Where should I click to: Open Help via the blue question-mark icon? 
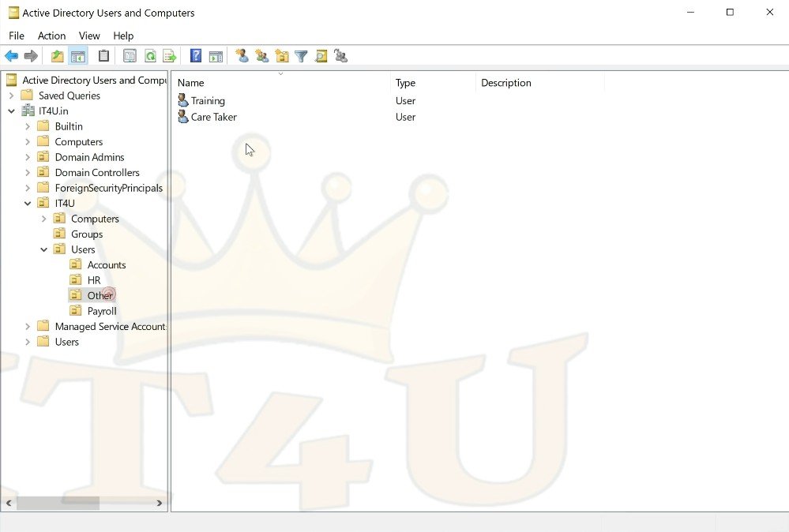[x=196, y=56]
